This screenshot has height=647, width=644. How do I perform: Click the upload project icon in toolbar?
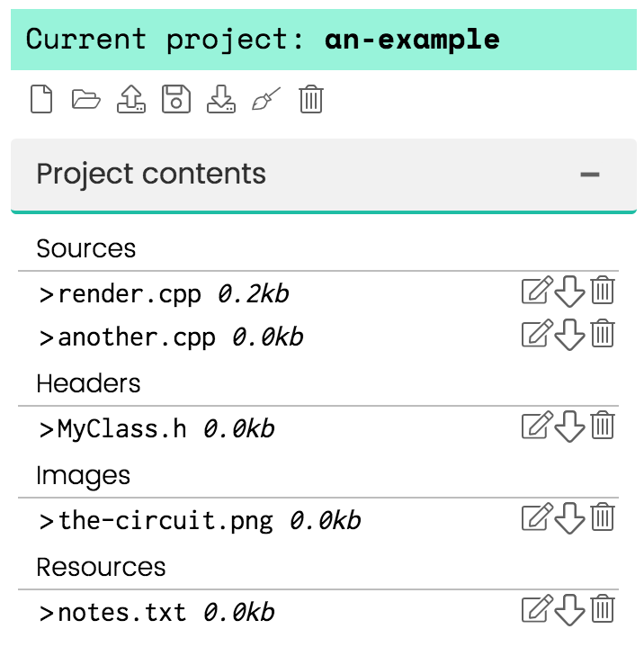(x=131, y=99)
